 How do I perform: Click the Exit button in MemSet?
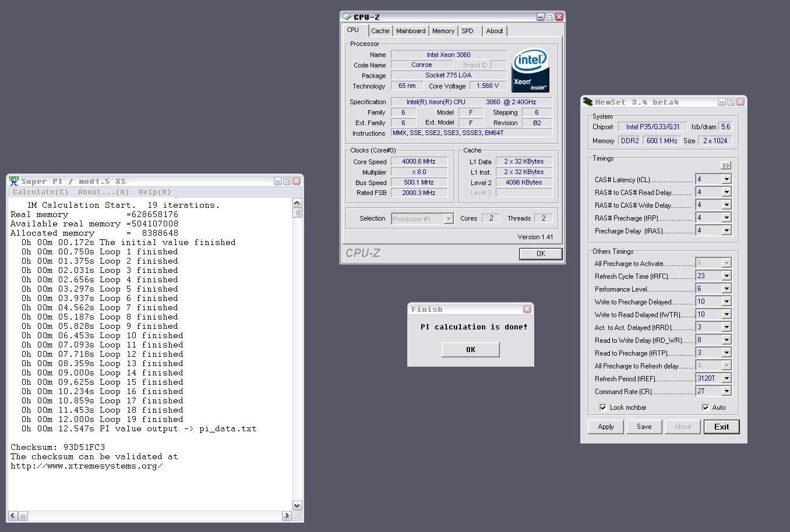click(x=722, y=427)
